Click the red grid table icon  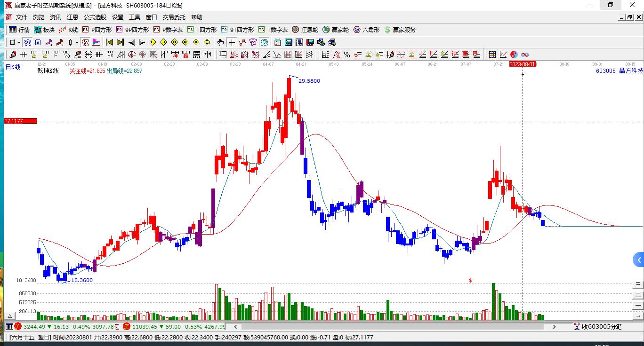[x=288, y=55]
